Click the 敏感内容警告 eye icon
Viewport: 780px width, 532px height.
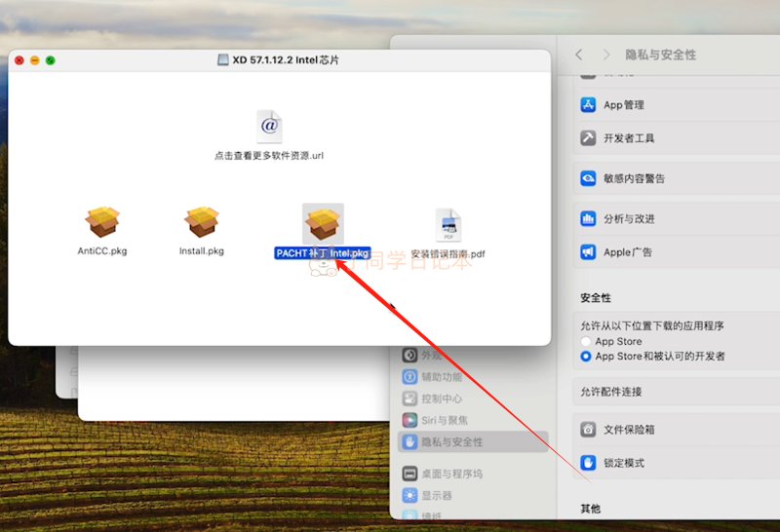588,178
